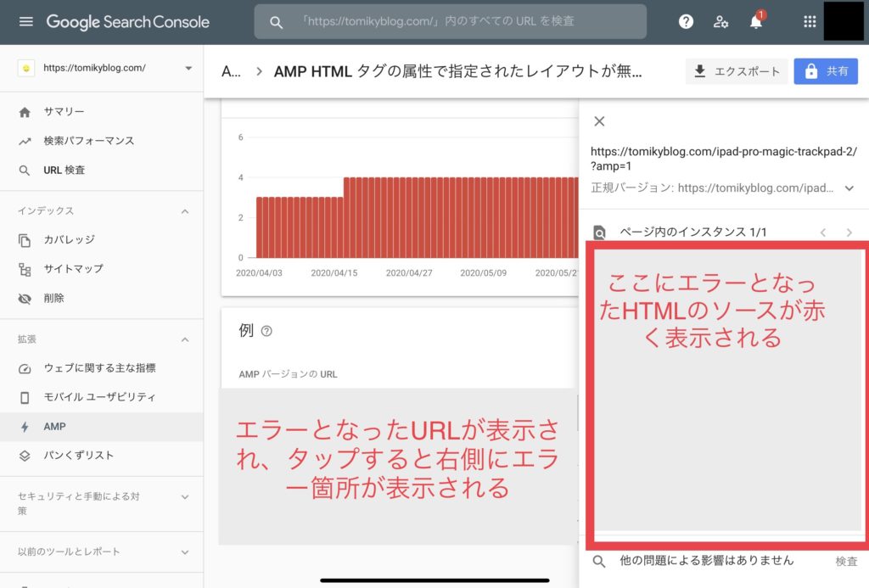The height and width of the screenshot is (588, 869).
Task: Click the sitemap tree icon
Action: click(25, 269)
